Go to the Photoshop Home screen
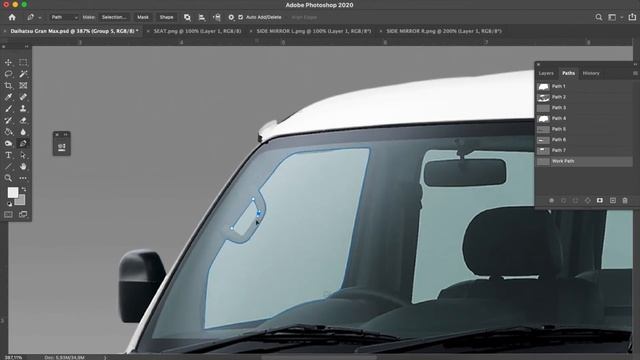This screenshot has width=640, height=360. 12,17
